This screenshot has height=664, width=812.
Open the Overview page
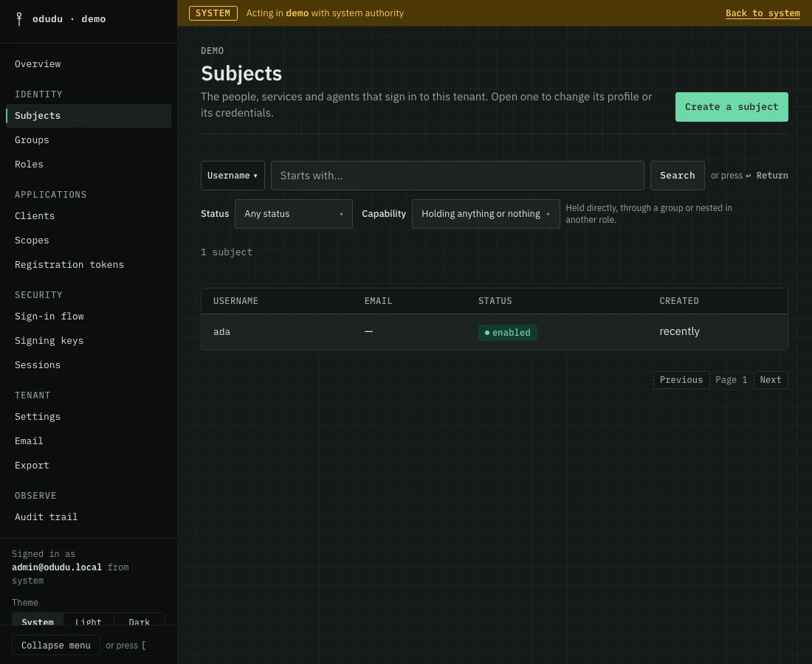pos(38,63)
